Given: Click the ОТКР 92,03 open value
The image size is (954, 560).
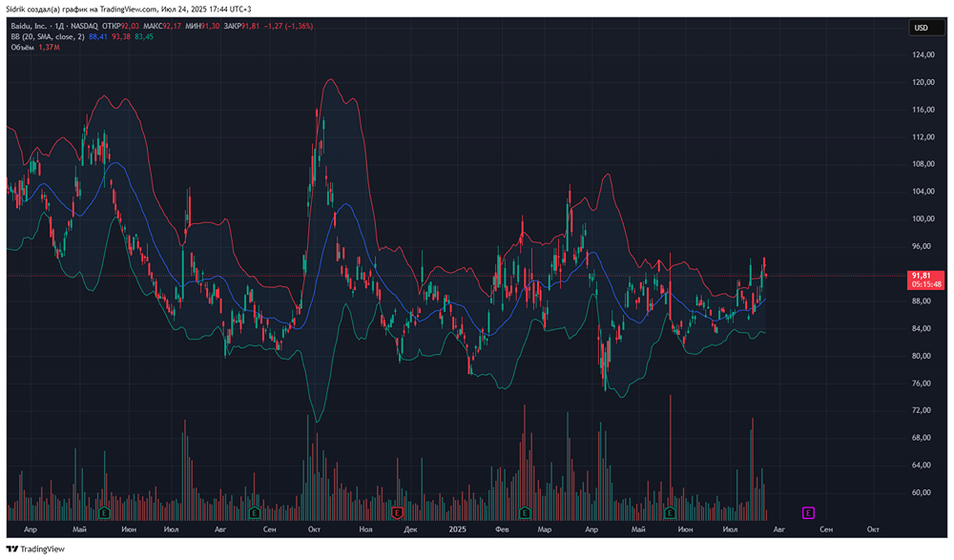Looking at the screenshot, I should point(120,26).
